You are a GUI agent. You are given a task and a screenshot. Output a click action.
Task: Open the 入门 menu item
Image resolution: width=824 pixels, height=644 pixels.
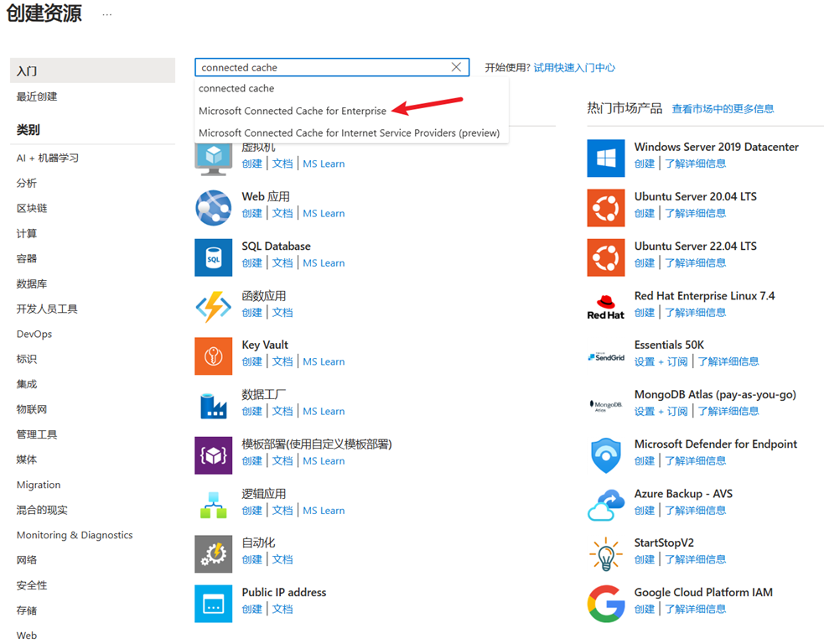[92, 70]
